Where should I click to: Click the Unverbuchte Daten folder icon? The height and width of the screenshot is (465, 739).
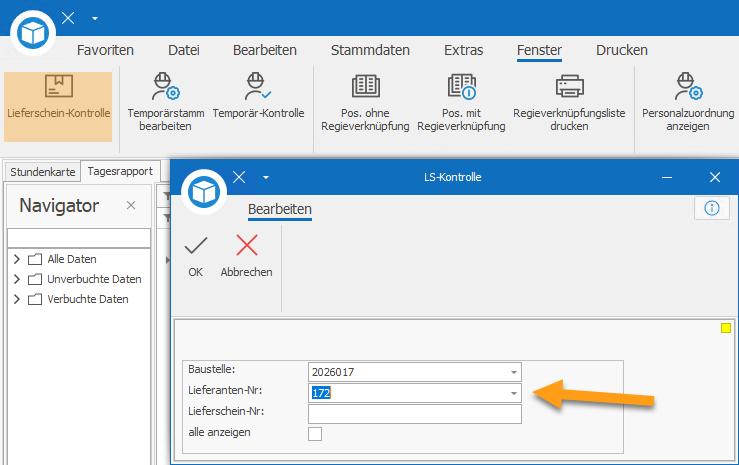click(x=35, y=279)
